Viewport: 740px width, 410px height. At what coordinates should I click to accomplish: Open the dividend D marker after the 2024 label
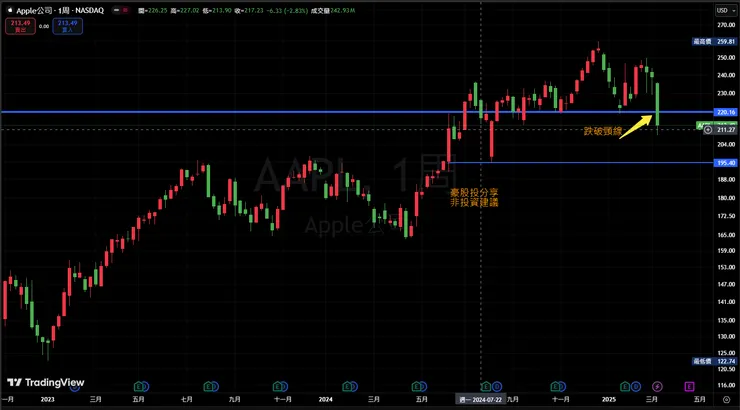[353, 387]
